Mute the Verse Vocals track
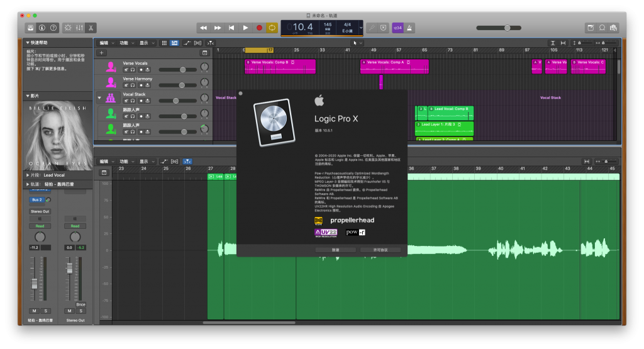This screenshot has width=644, height=349. pos(126,70)
